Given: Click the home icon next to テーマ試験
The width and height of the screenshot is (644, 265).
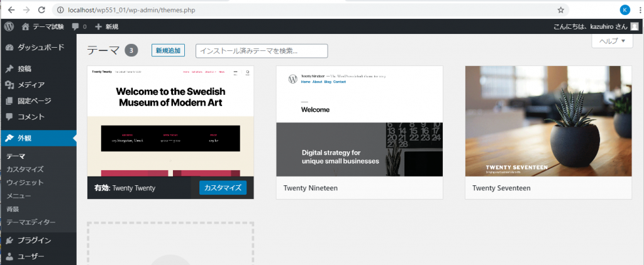Looking at the screenshot, I should coord(26,26).
